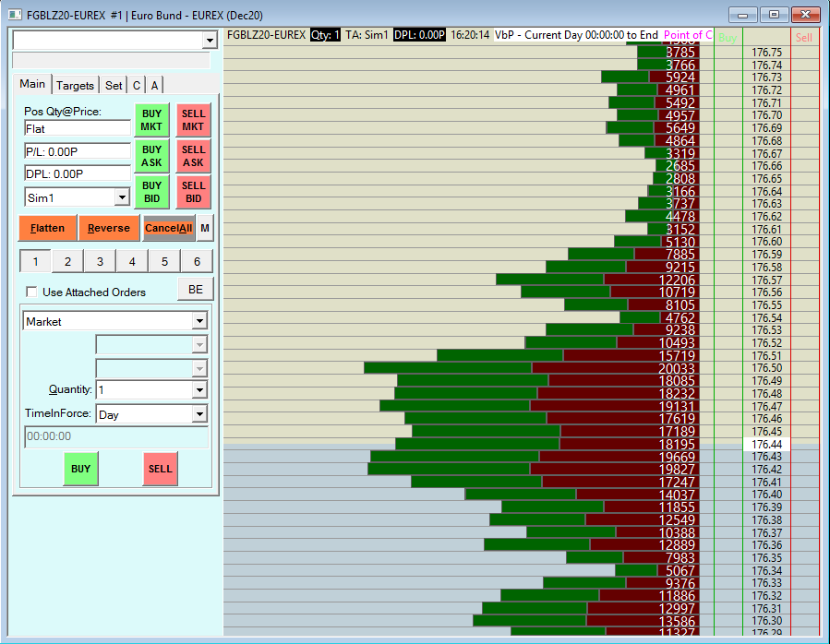Expand the Quantity dropdown arrow
830x644 pixels.
(x=199, y=390)
